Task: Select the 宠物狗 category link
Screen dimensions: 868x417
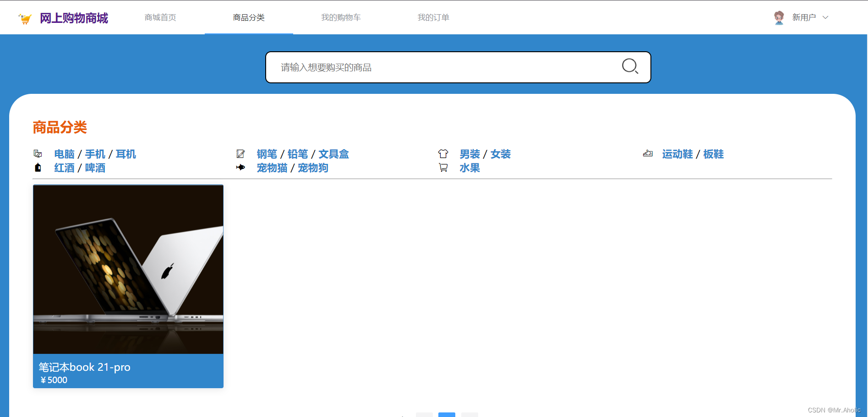Action: [x=313, y=168]
